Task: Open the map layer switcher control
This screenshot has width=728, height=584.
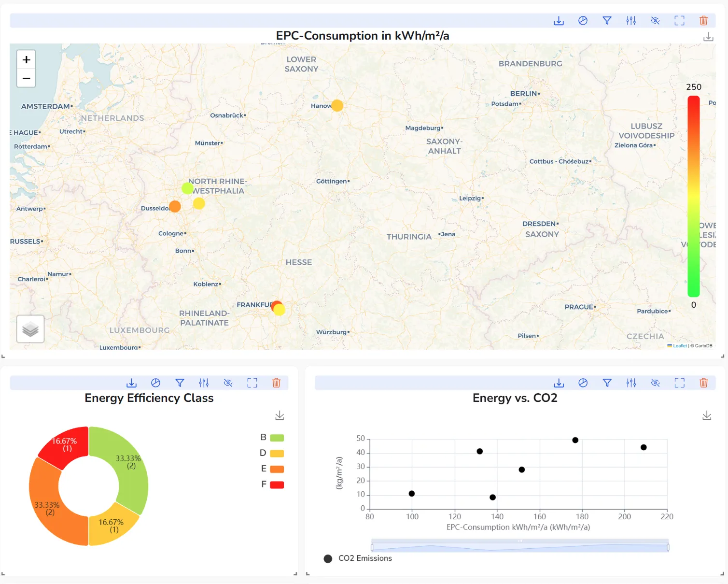Action: point(30,329)
